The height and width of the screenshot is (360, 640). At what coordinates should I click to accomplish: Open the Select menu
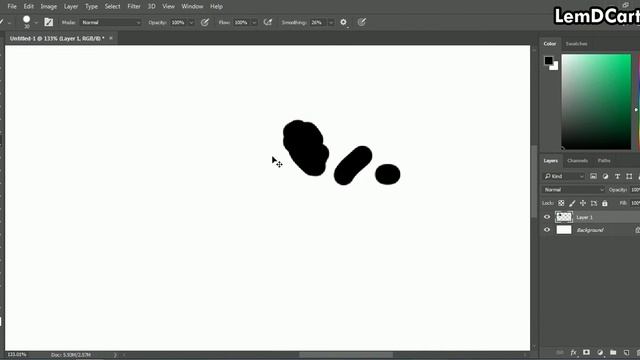(112, 7)
